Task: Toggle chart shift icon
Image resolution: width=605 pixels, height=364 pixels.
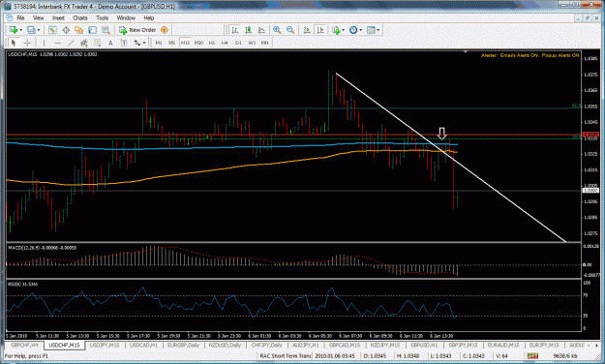Action: pos(320,30)
